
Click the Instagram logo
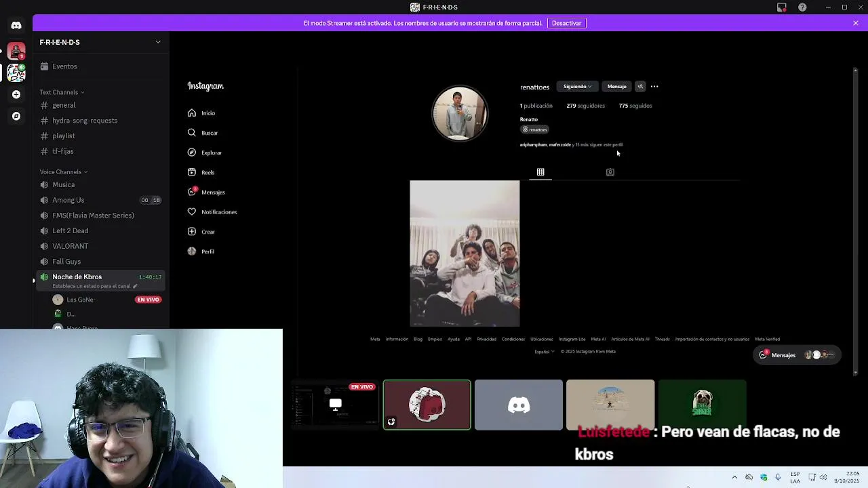(x=205, y=86)
